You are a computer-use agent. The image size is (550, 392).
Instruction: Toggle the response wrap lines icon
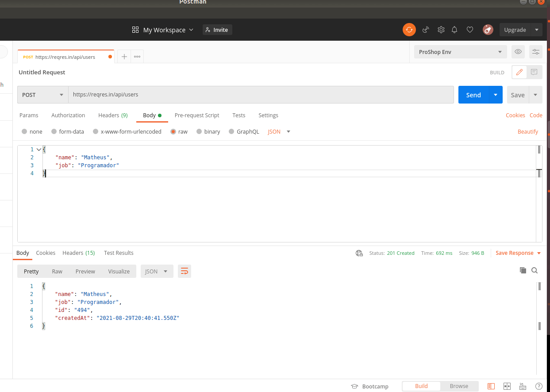pos(185,271)
